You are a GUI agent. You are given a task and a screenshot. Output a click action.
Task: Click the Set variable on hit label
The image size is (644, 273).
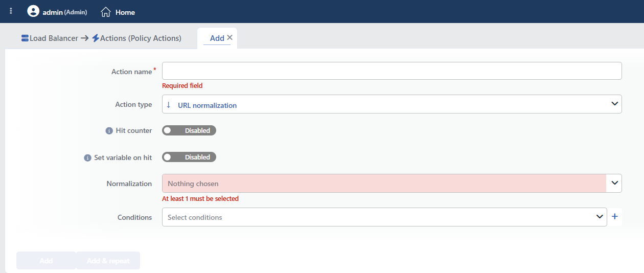tap(123, 157)
